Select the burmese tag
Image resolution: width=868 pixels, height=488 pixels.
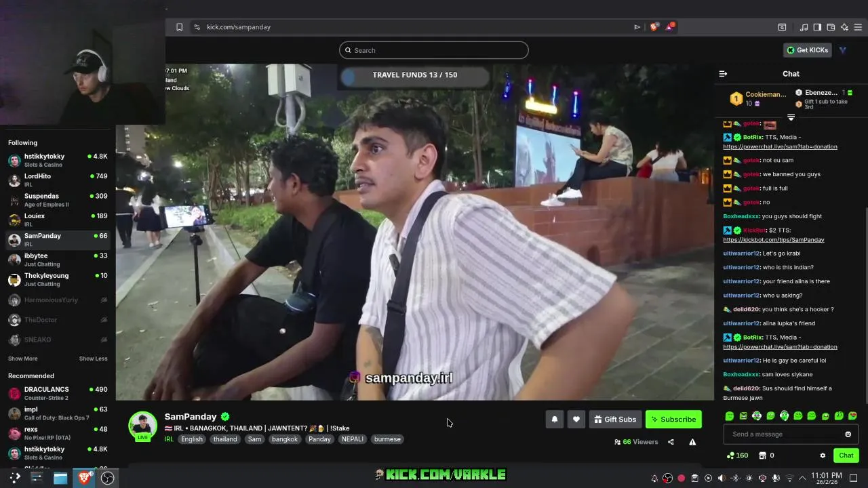387,439
